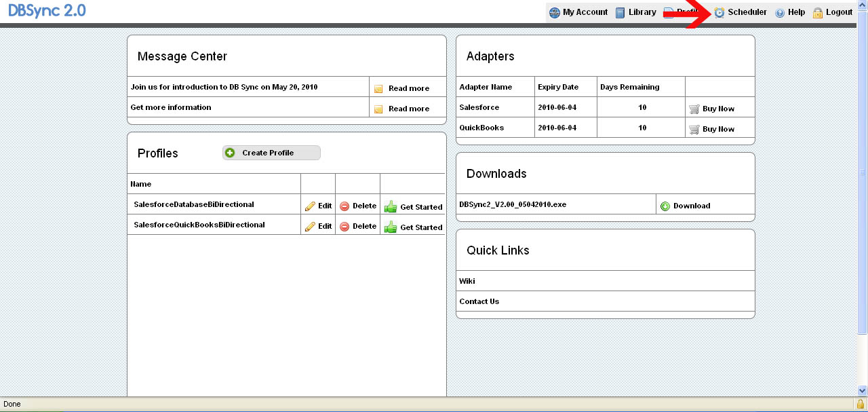Click the vertical scrollbar down arrow

pos(862,390)
